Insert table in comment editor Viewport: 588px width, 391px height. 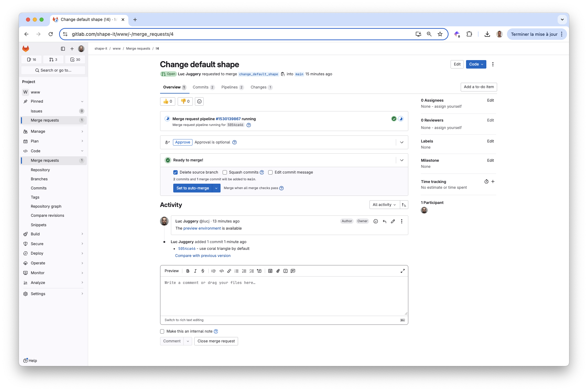[x=270, y=271]
